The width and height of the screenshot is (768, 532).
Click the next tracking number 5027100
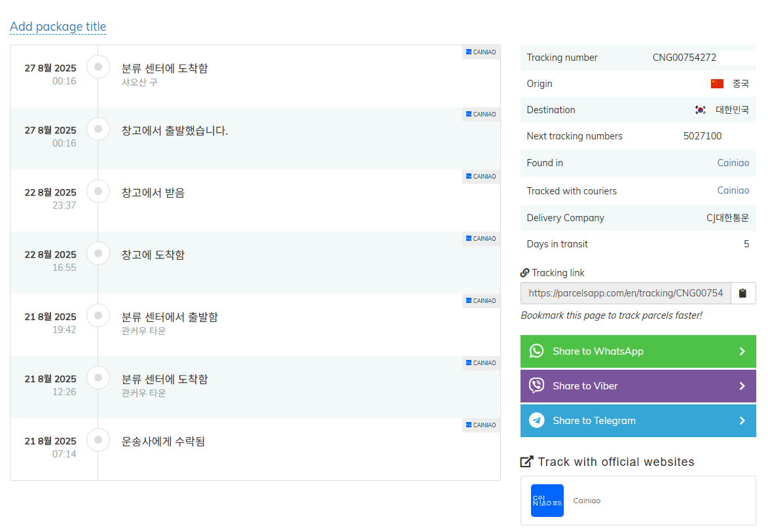pos(703,136)
